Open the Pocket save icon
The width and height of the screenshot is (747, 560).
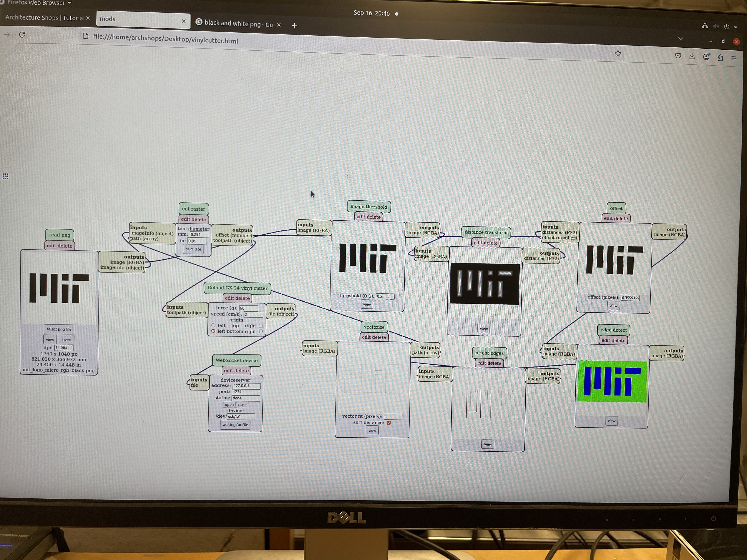coord(678,56)
